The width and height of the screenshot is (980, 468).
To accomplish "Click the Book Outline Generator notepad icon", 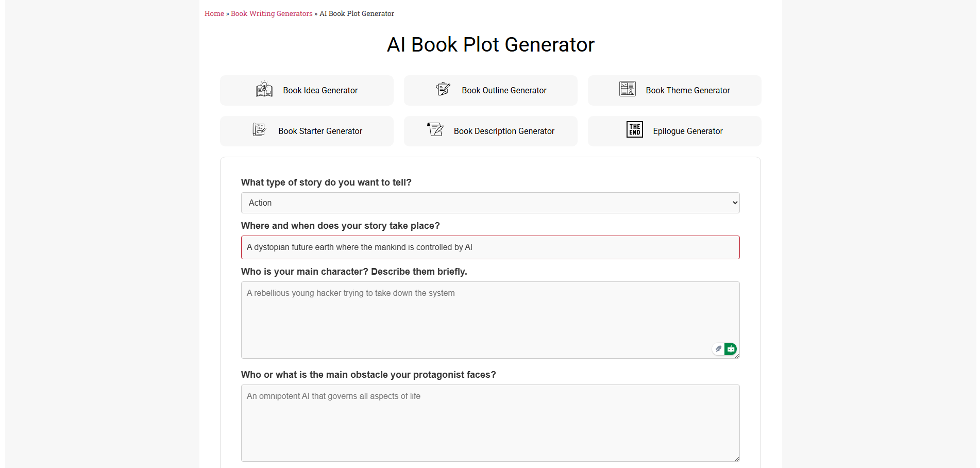I will point(443,89).
